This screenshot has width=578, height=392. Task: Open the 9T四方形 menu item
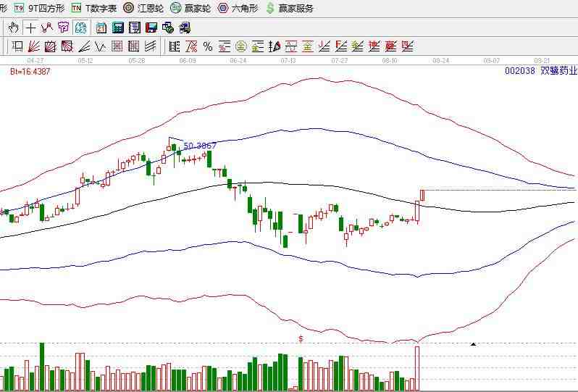pyautogui.click(x=40, y=8)
